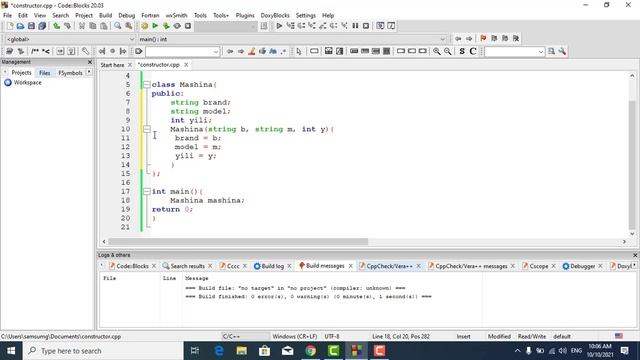Click the horizontal scrollbar of the editor
This screenshot has height=360, width=640.
(x=238, y=242)
